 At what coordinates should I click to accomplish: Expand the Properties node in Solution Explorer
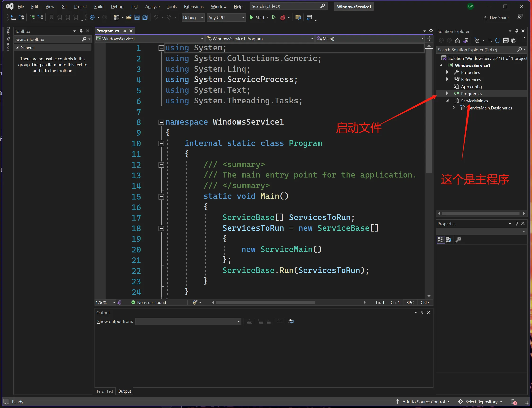(447, 72)
